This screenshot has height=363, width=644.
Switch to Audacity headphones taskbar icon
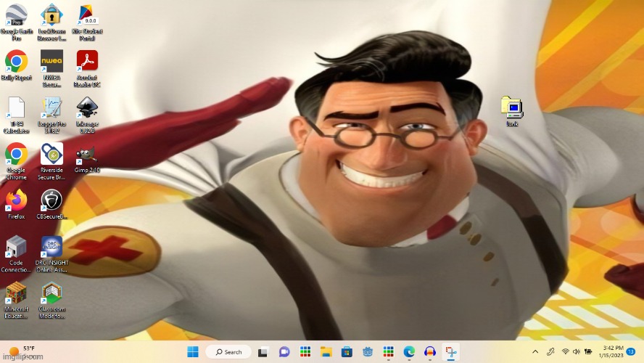tap(430, 352)
